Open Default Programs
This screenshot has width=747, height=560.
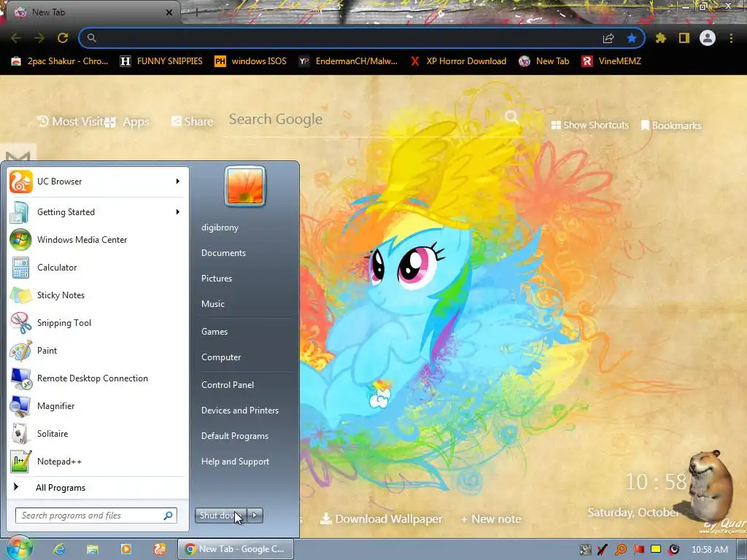[235, 436]
